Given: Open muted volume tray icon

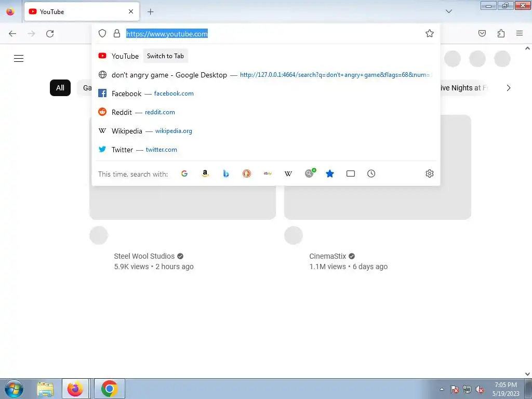Looking at the screenshot, I should click(x=480, y=389).
